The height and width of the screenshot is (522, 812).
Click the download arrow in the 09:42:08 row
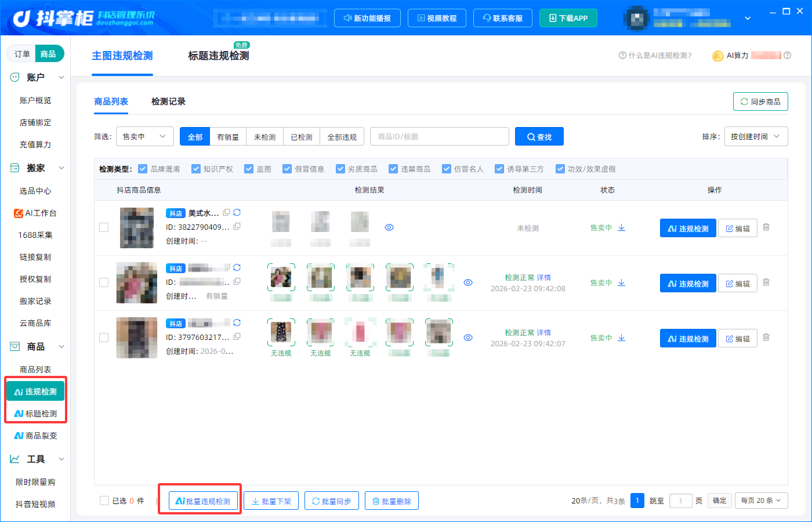(621, 282)
